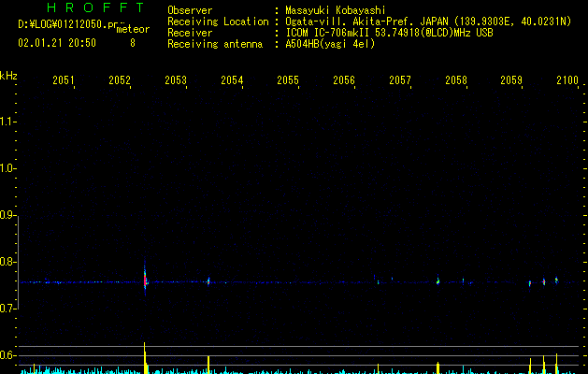Image resolution: width=588 pixels, height=374 pixels.
Task: Click the receiver ICOM IC-706mkII frequency text
Action: click(389, 33)
